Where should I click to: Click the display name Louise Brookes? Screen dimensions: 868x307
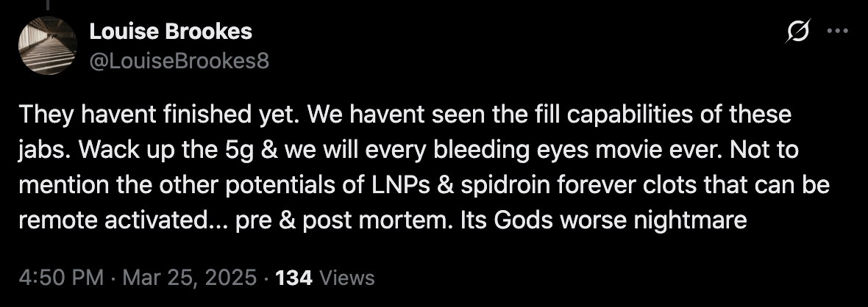click(x=170, y=32)
